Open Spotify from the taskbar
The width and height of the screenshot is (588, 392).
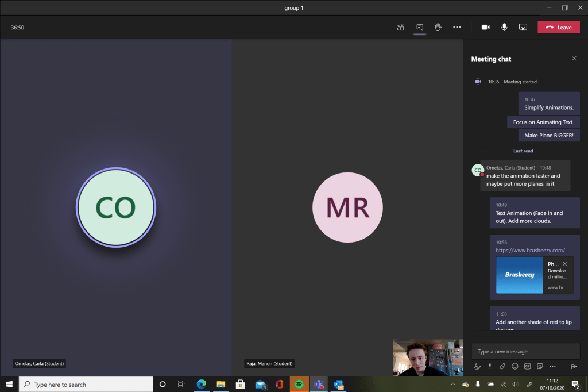coord(299,384)
